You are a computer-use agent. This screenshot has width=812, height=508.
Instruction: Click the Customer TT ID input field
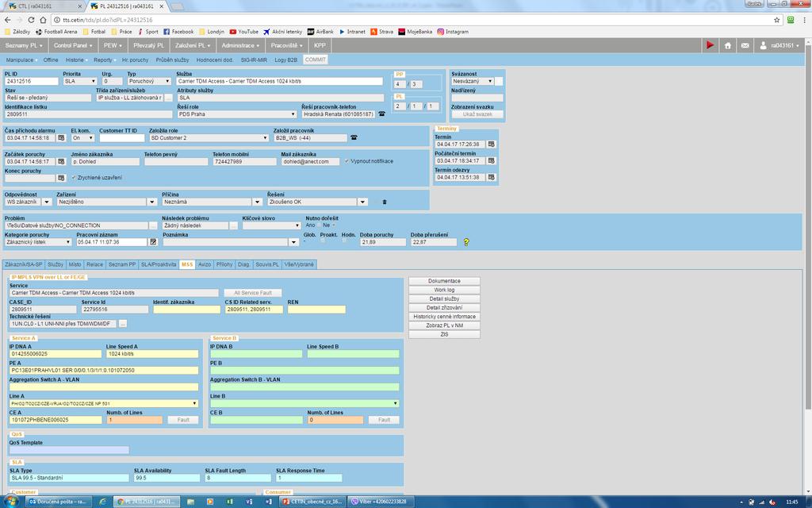(122, 138)
